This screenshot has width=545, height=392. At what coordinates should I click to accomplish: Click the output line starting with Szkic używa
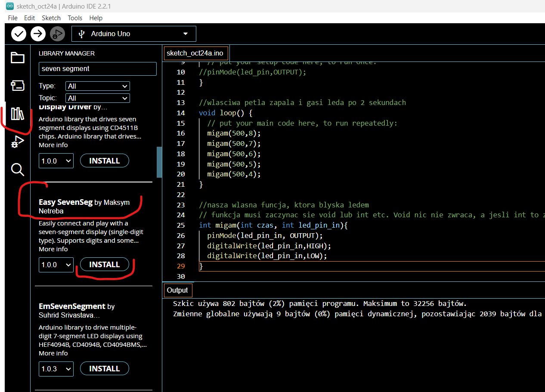320,303
